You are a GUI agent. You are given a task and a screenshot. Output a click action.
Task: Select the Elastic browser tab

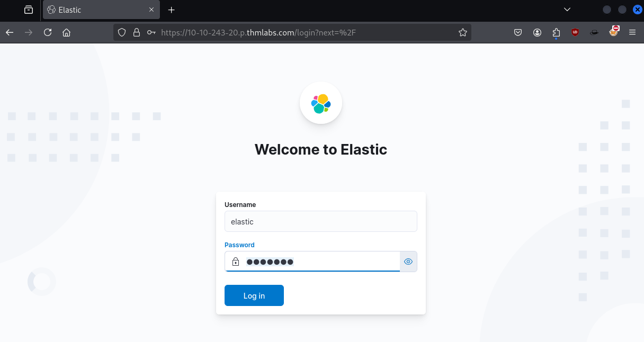tap(101, 10)
